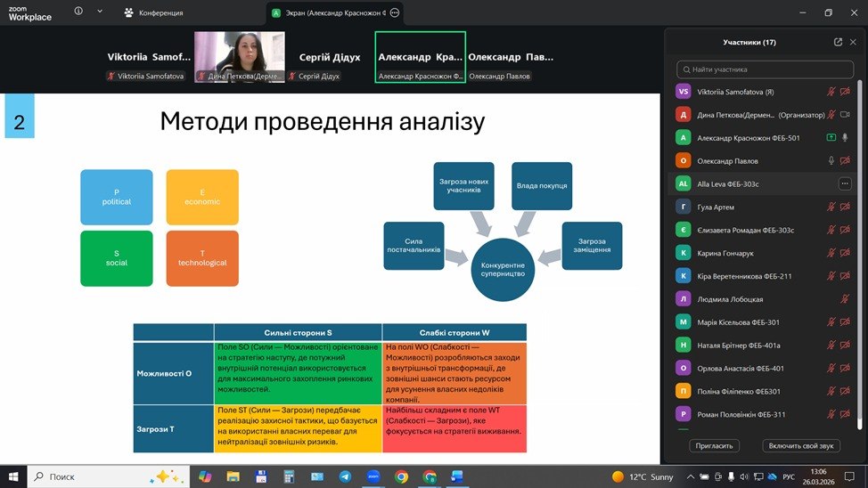Click the green S social box on slide
The height and width of the screenshot is (488, 868).
point(116,258)
